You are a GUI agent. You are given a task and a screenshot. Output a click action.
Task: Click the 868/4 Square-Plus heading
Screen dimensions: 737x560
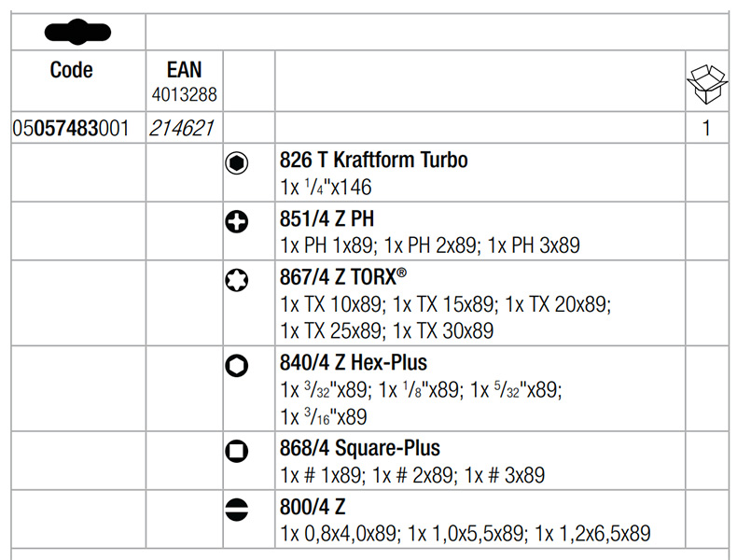click(359, 448)
